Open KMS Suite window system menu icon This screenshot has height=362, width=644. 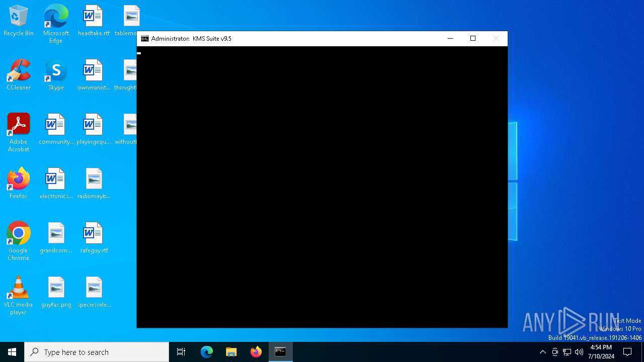pos(145,39)
